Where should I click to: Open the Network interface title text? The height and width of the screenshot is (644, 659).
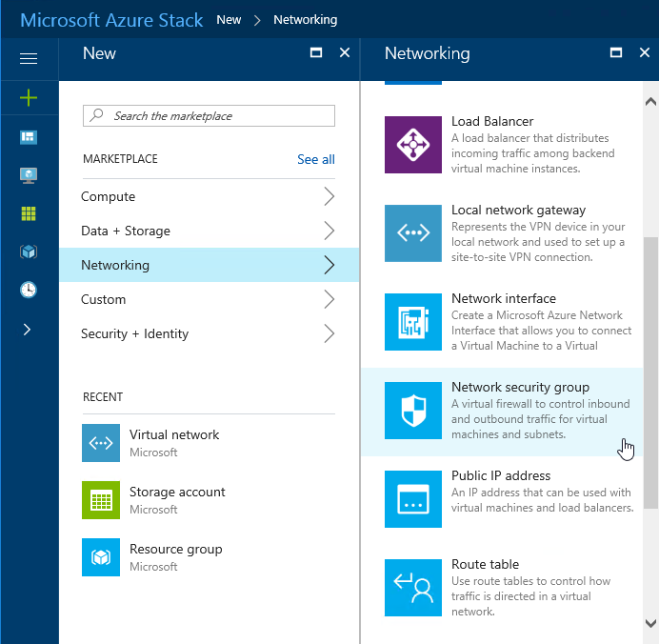click(x=504, y=298)
